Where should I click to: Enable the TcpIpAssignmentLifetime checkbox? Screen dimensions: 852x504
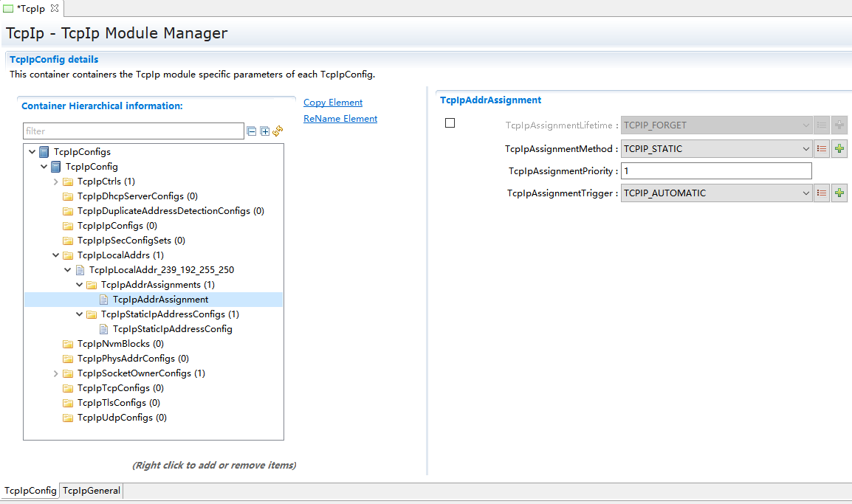click(450, 123)
